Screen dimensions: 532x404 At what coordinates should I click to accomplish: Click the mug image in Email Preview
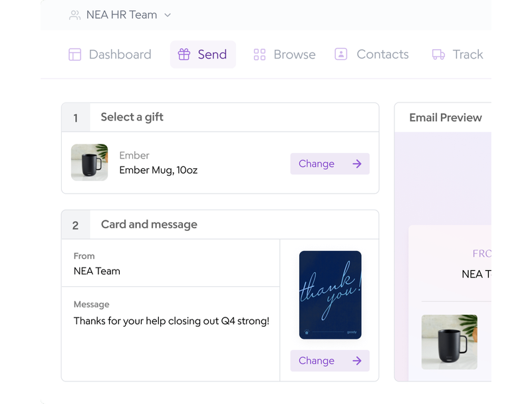[x=449, y=342]
